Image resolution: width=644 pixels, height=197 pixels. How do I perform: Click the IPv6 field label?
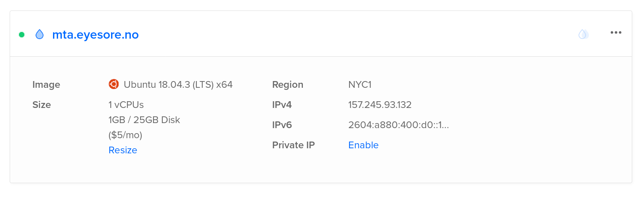[282, 125]
